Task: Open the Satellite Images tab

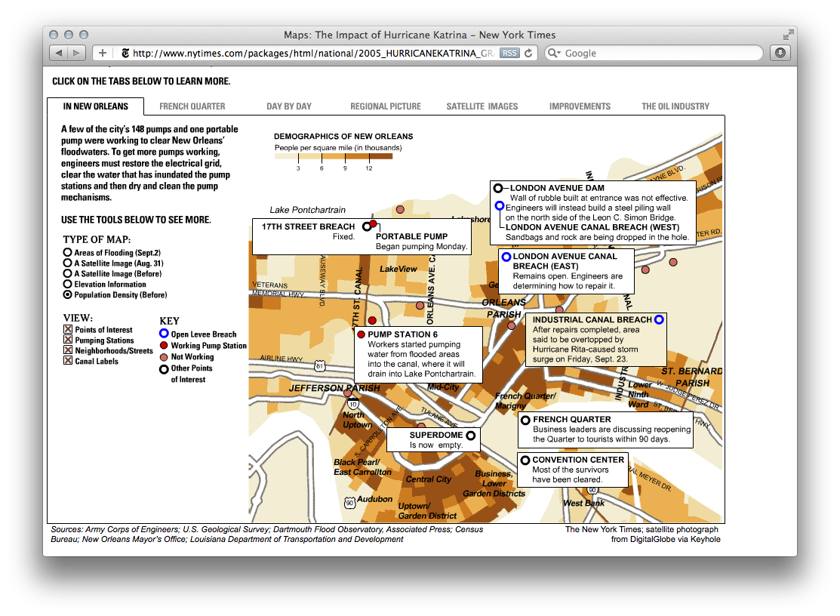Action: pos(482,106)
